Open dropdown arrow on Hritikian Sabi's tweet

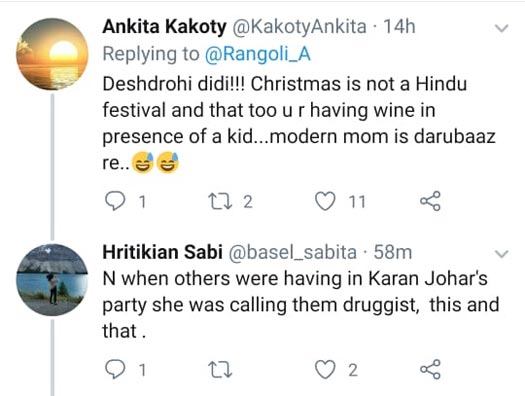coord(502,254)
